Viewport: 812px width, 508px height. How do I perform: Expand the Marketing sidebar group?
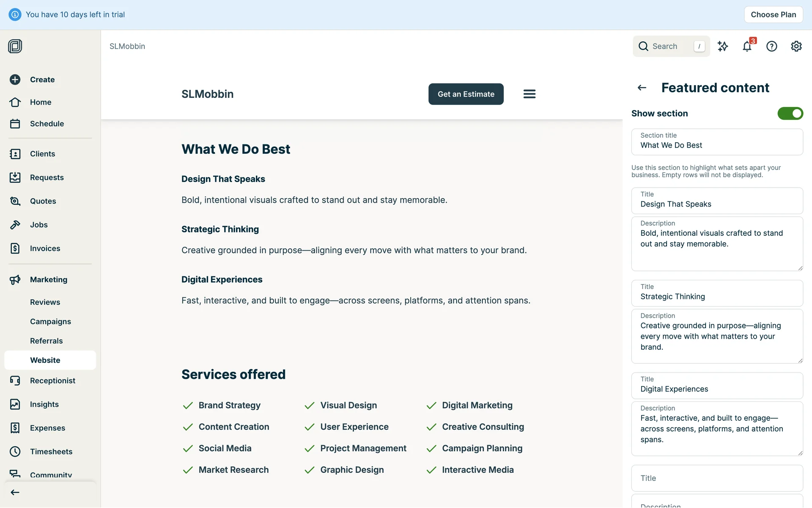pos(49,279)
